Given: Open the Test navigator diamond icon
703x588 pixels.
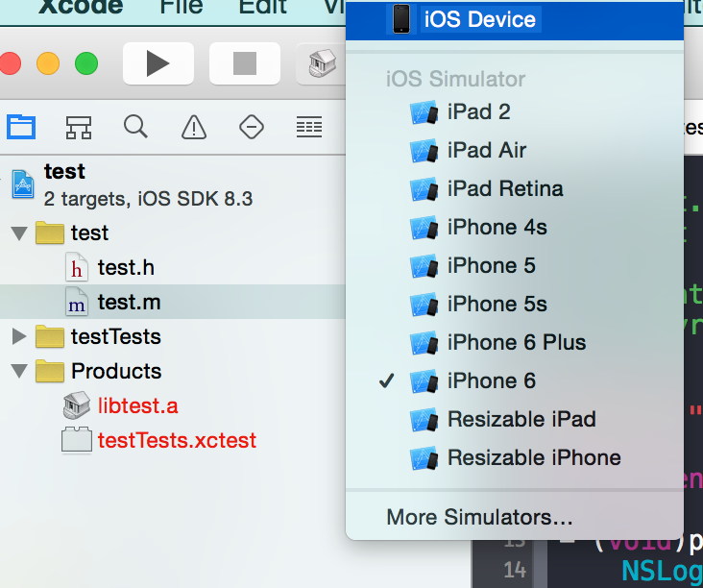Looking at the screenshot, I should [x=251, y=127].
